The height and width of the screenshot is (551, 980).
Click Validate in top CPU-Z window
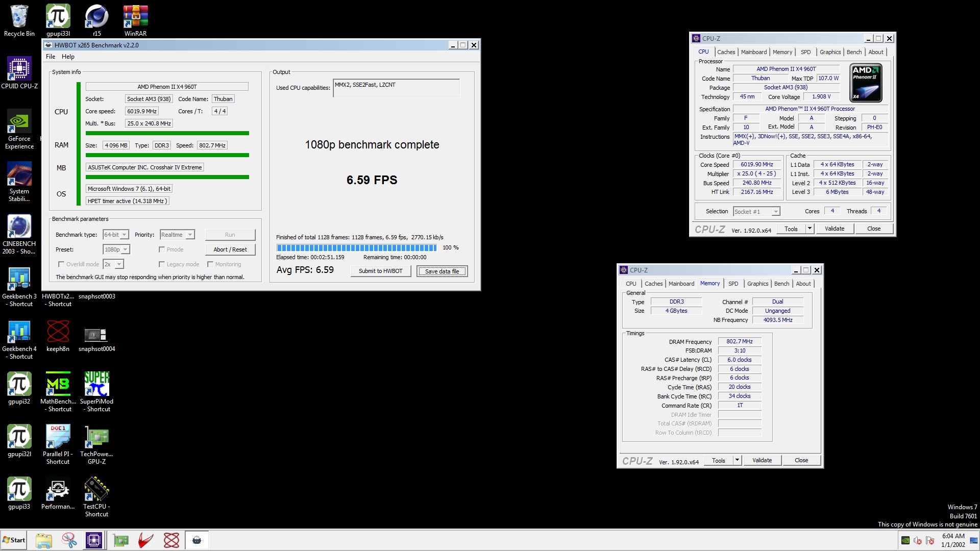click(835, 229)
